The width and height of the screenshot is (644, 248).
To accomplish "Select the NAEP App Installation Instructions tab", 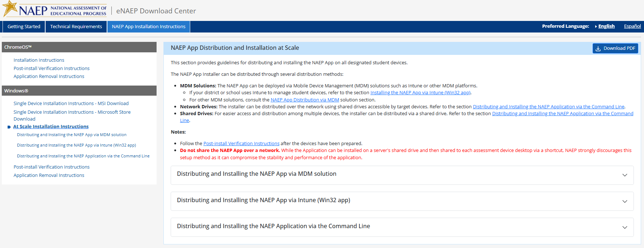I will [x=148, y=27].
